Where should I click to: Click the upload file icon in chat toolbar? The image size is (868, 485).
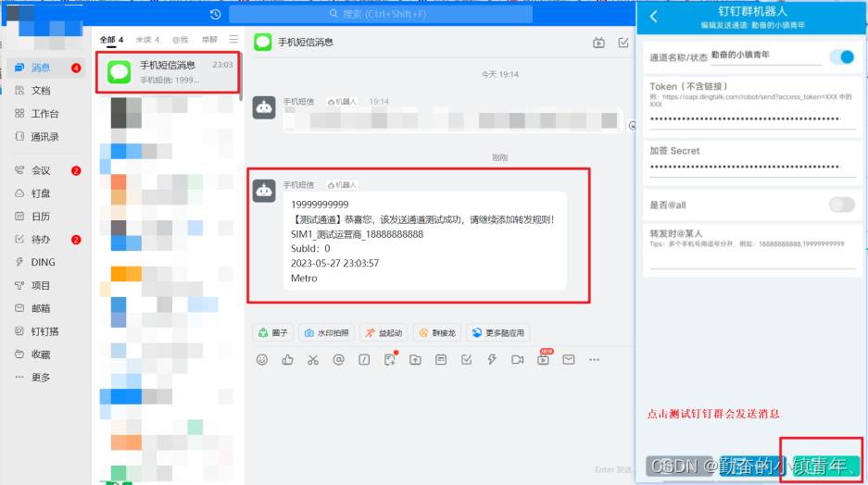pyautogui.click(x=415, y=360)
